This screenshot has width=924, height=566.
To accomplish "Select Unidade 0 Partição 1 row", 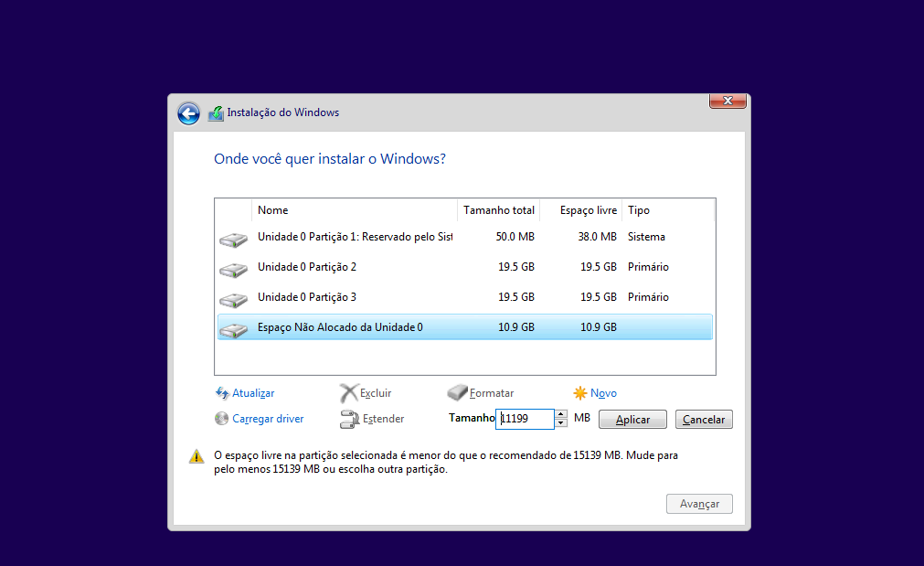I will [465, 237].
